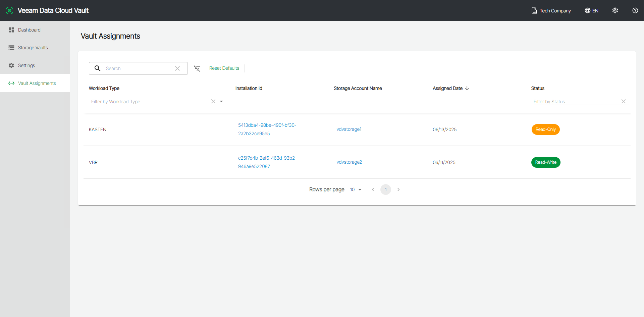Screen dimensions: 644x317
Task: Open Storage Vaults in the sidebar
Action: 35,48
